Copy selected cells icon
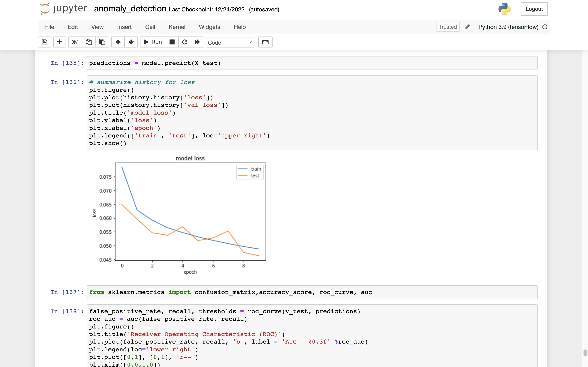Screen dimensions: 588x367 click(88, 42)
